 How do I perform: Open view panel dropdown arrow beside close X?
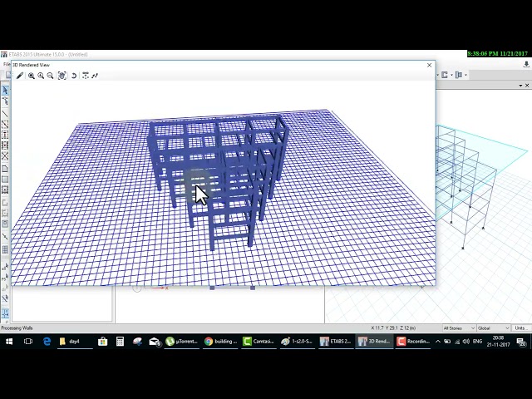(520, 86)
